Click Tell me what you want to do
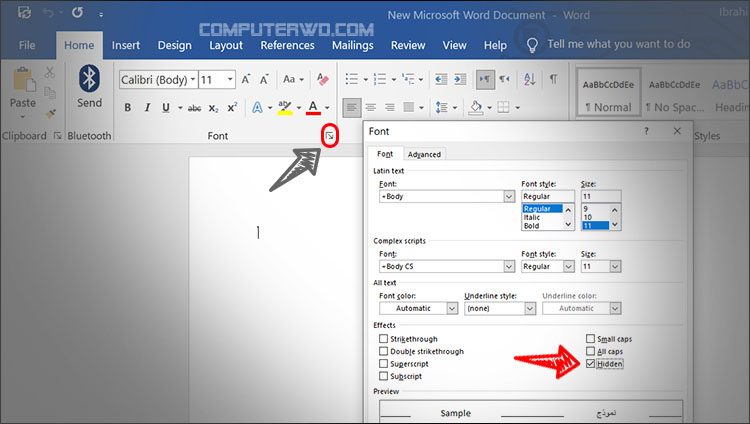The image size is (750, 424). pos(618,44)
